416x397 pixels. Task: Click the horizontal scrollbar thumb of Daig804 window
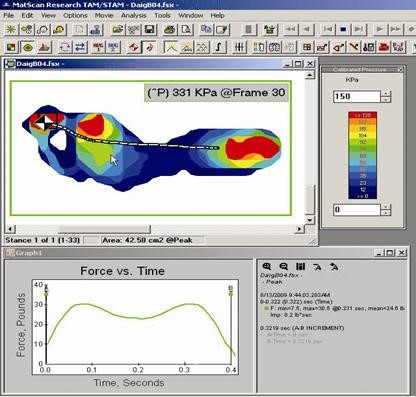click(x=104, y=229)
